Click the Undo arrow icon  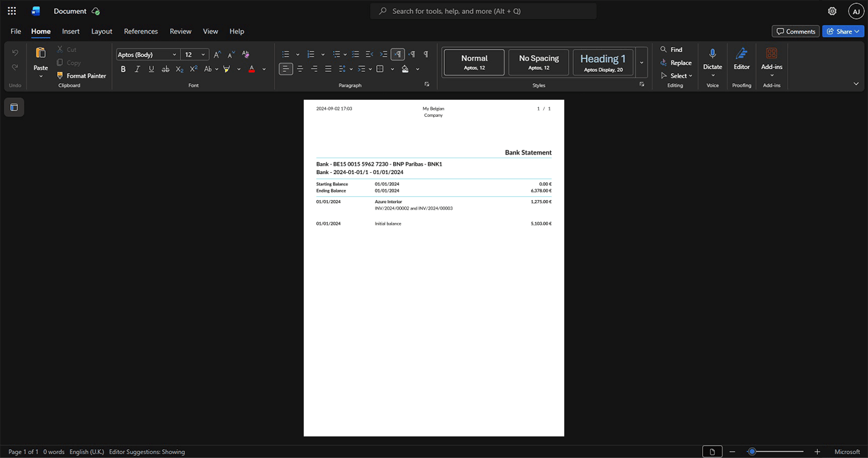(15, 52)
